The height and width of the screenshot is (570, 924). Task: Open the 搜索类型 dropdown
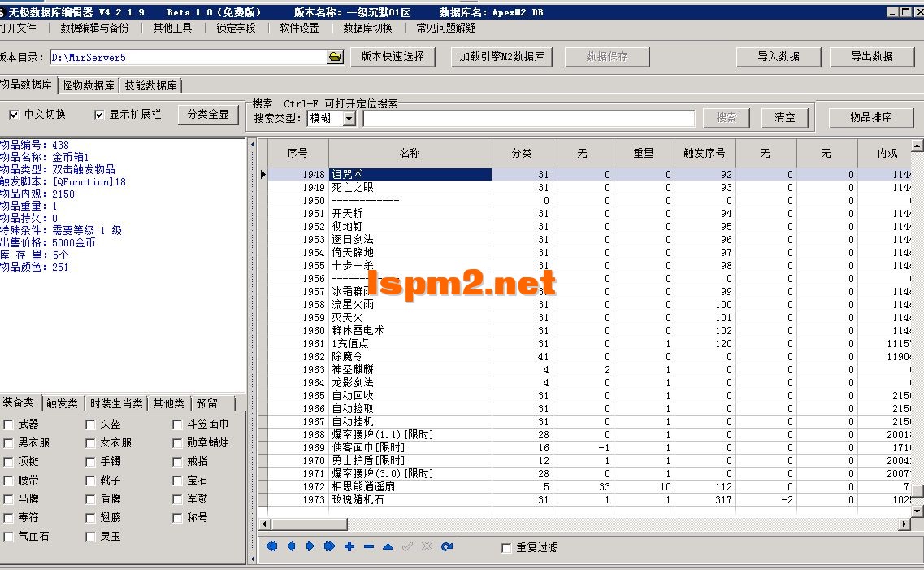(x=349, y=119)
